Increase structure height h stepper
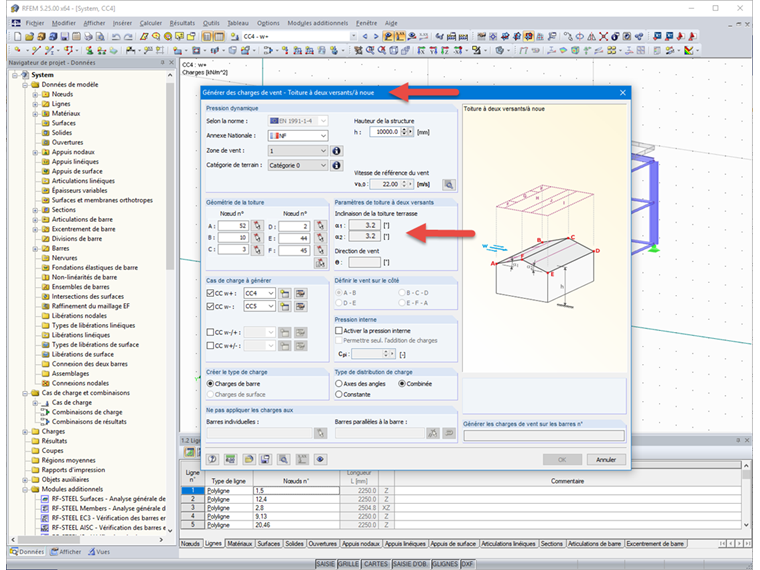This screenshot has height=570, width=760. (404, 130)
